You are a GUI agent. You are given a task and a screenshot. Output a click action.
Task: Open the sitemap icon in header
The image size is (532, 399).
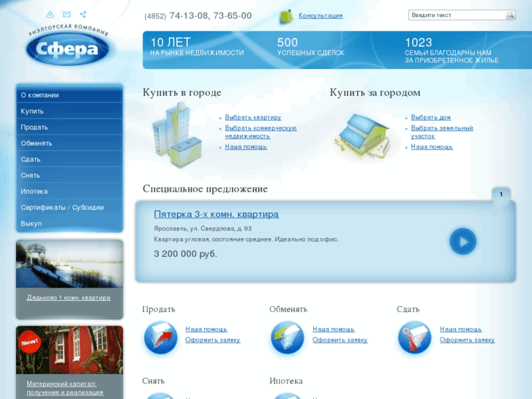83,15
